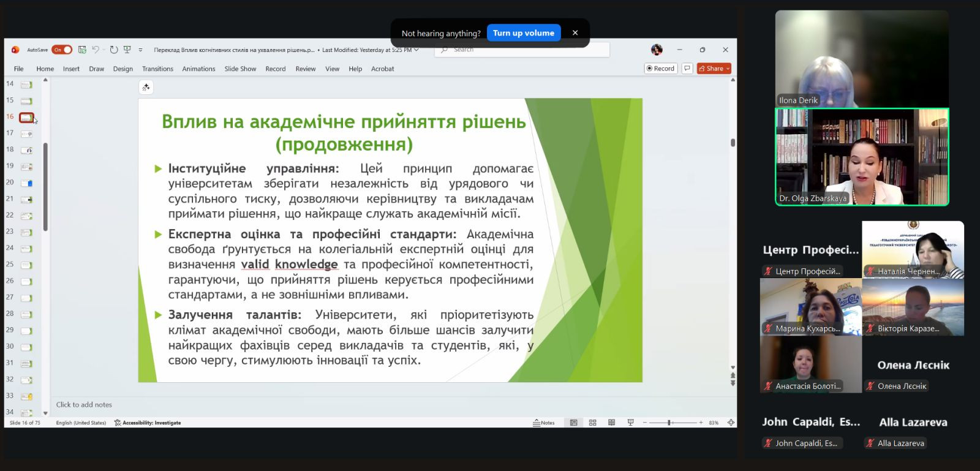Toggle Normal view button in status bar
980x471 pixels.
point(573,423)
